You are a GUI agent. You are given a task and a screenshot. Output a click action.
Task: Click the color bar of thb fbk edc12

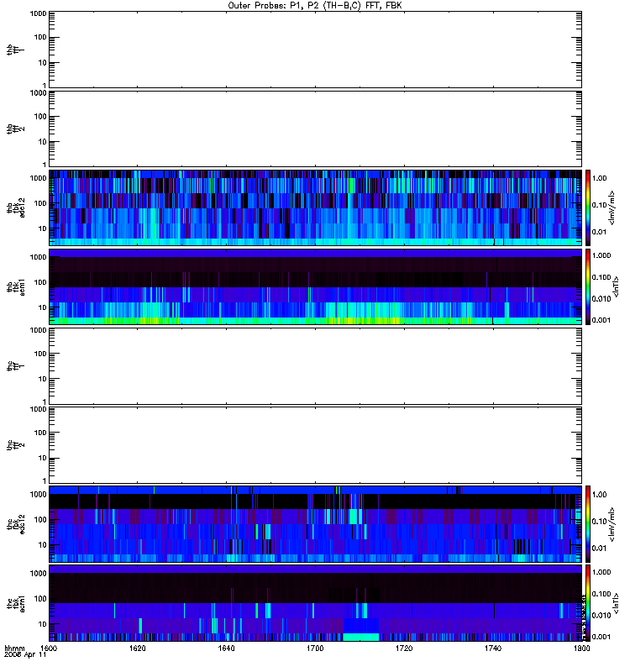point(588,207)
